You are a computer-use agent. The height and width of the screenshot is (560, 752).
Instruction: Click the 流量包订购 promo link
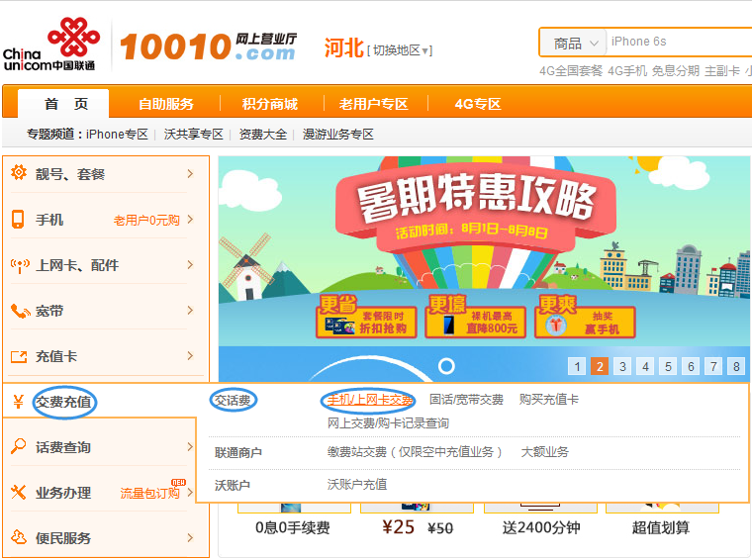point(149,493)
